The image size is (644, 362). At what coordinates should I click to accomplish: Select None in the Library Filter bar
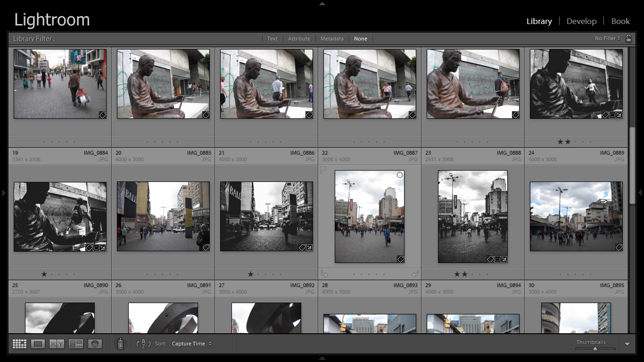(361, 39)
